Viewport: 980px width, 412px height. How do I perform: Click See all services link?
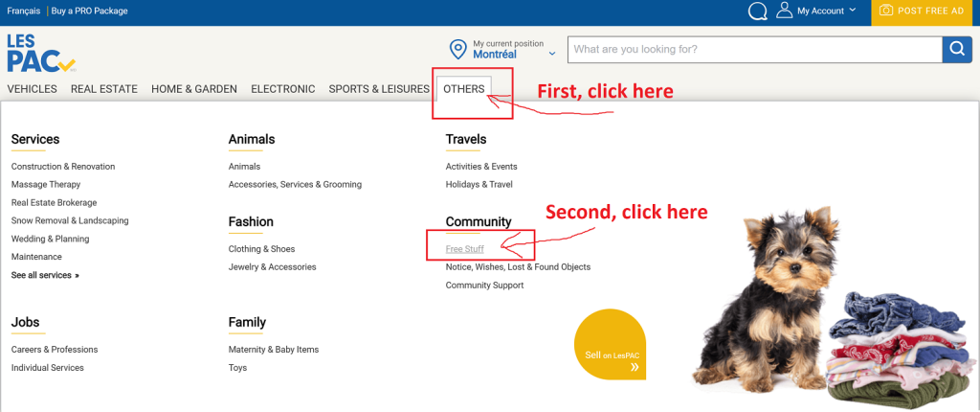pos(45,275)
